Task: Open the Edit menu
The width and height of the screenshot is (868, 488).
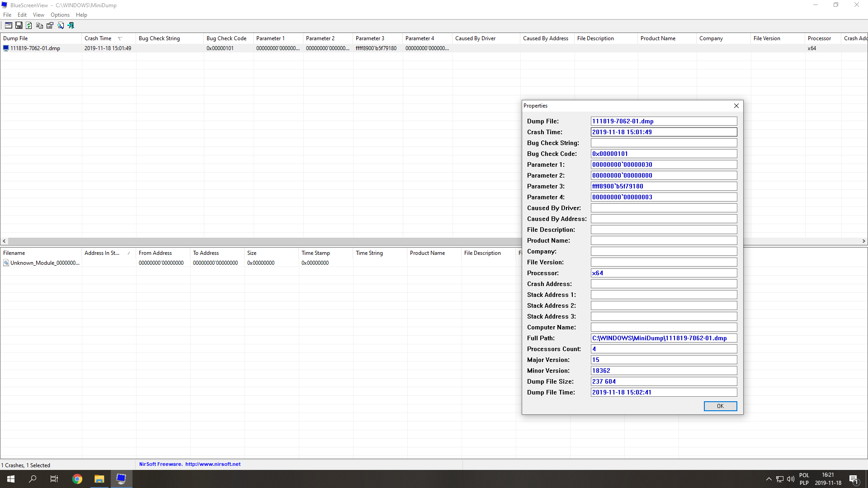Action: (x=22, y=15)
